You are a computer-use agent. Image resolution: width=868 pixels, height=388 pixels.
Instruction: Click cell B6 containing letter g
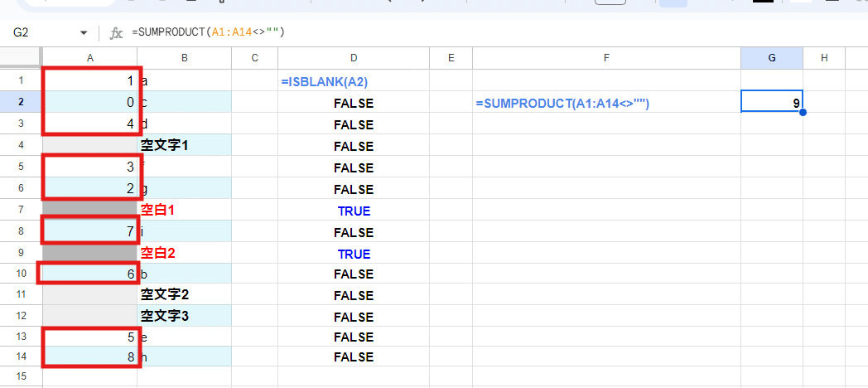pos(184,188)
